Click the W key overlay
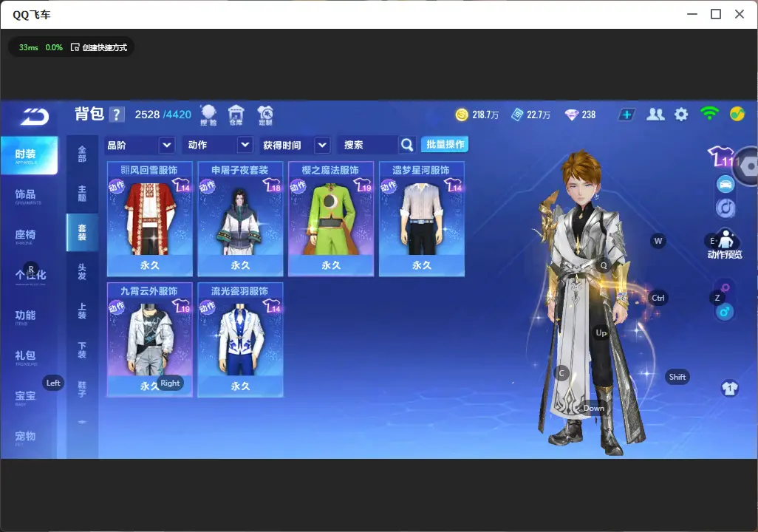The width and height of the screenshot is (758, 532). pyautogui.click(x=658, y=241)
